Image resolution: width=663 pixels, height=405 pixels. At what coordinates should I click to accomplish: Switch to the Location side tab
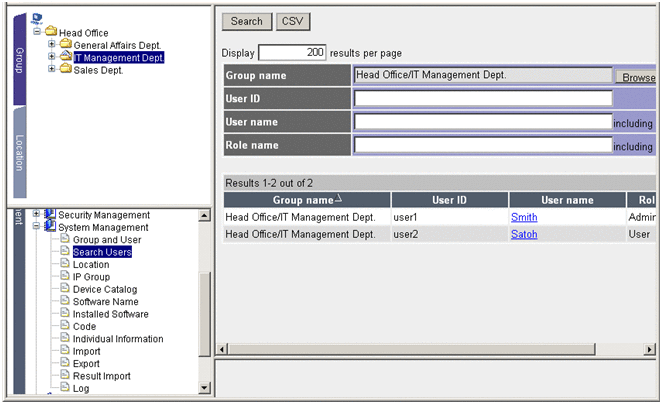click(x=19, y=154)
